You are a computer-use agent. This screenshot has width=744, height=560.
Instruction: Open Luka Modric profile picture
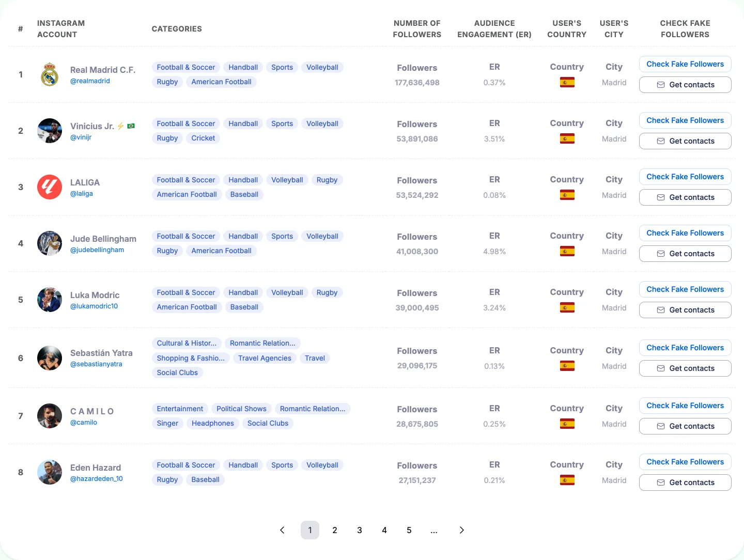50,300
